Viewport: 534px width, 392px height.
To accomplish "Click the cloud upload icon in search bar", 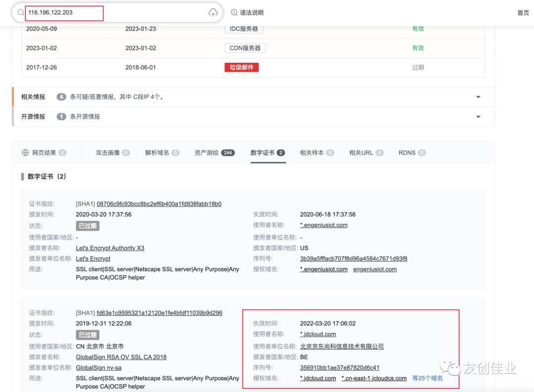I will pyautogui.click(x=213, y=12).
